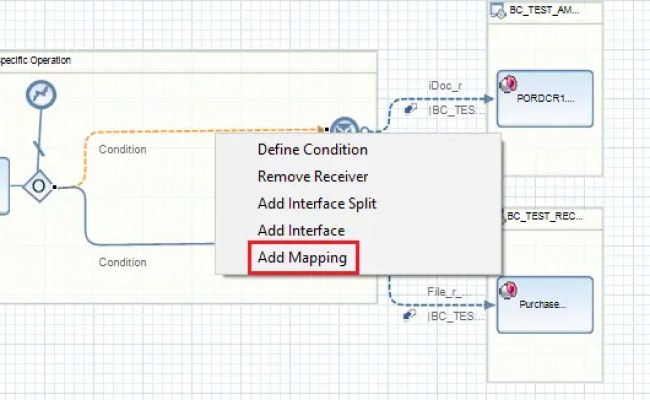Viewport: 650px width, 400px height.
Task: Select the diamond gateway with O symbol
Action: point(38,186)
